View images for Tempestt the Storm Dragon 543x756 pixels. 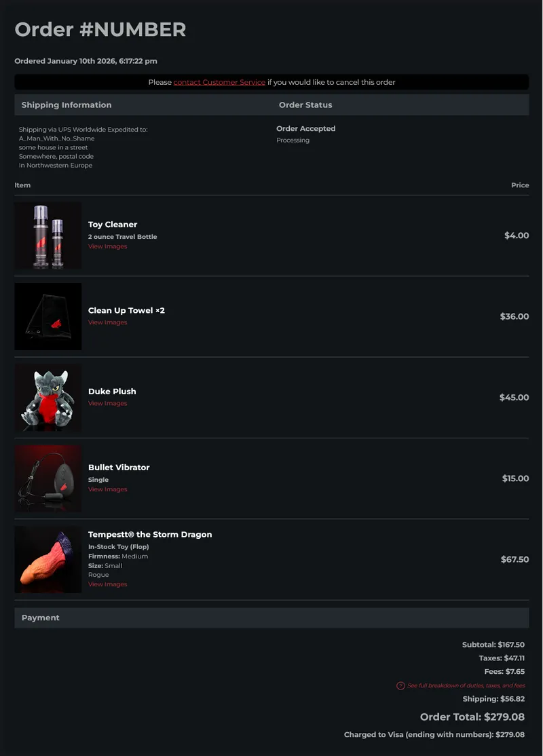(107, 584)
